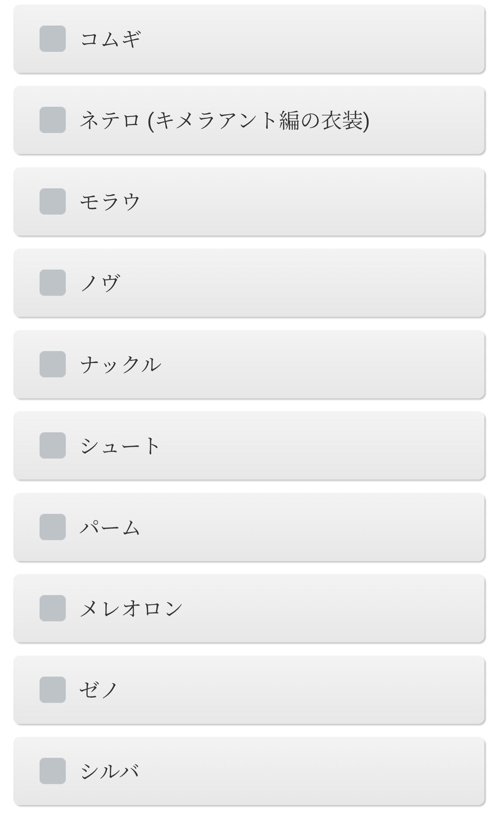
Task: Click the コムギ text label
Action: click(110, 39)
